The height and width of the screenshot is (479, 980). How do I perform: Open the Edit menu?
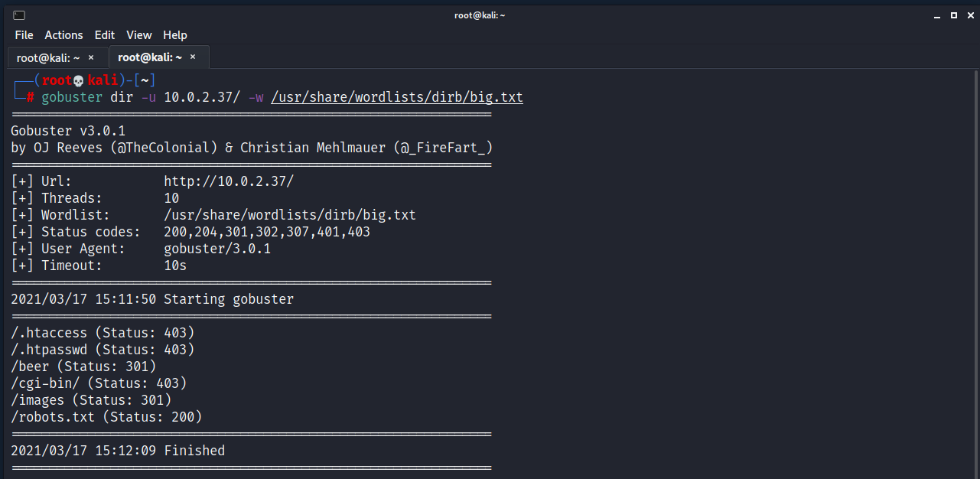105,35
